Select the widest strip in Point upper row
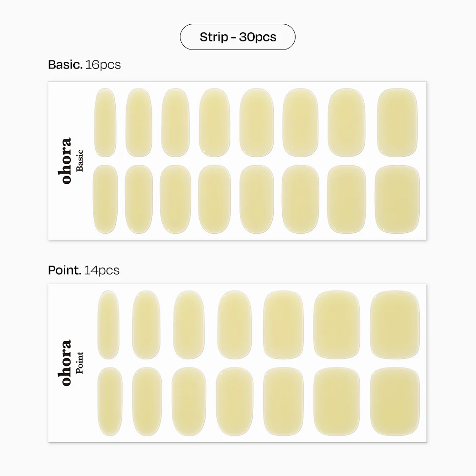The image size is (476, 476). [x=395, y=325]
